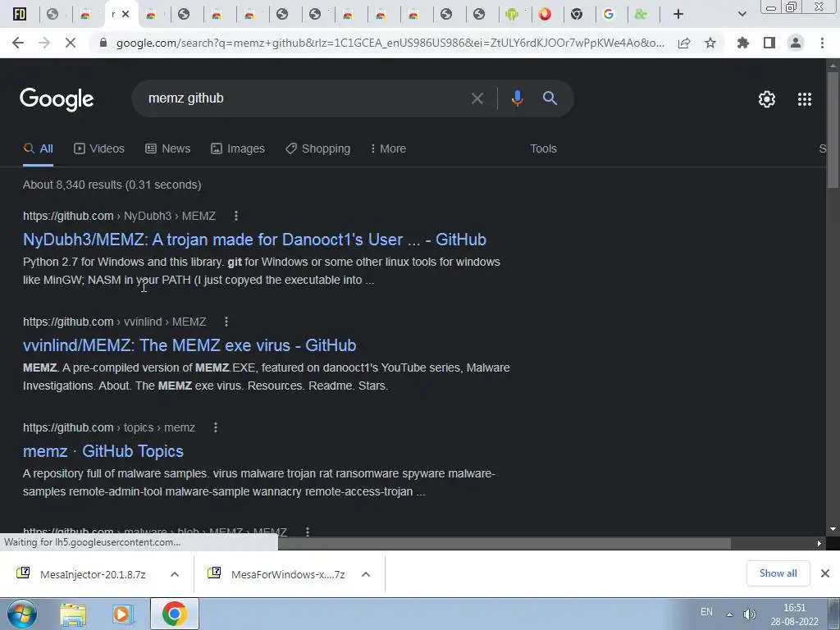Open the Windows Start menu
This screenshot has height=630, width=840.
click(x=21, y=614)
